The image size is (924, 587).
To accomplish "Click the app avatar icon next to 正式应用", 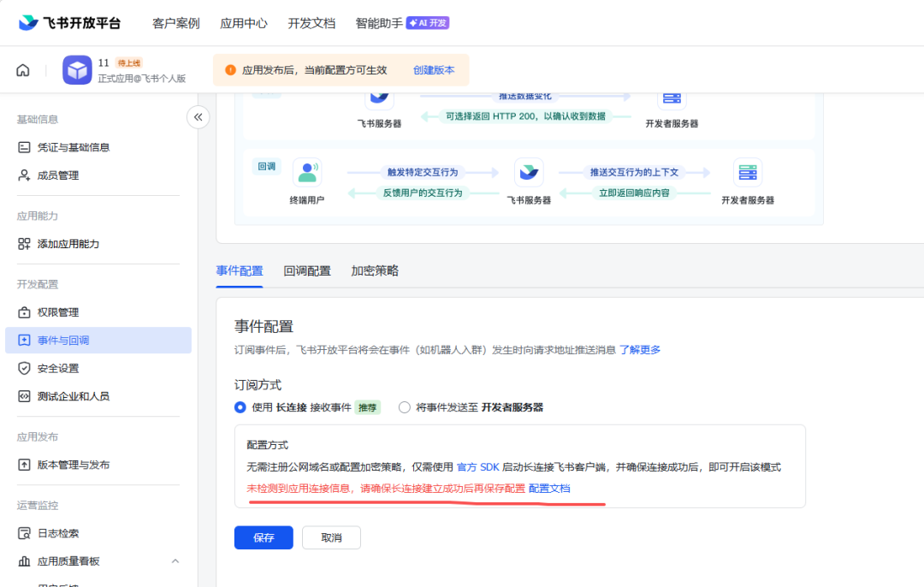I will pos(77,69).
